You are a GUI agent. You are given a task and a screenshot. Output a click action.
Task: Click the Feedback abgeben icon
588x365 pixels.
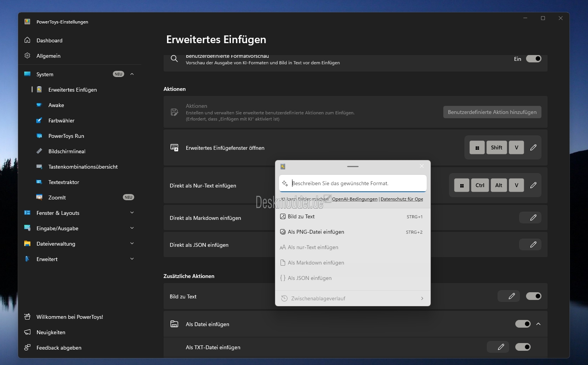click(27, 347)
